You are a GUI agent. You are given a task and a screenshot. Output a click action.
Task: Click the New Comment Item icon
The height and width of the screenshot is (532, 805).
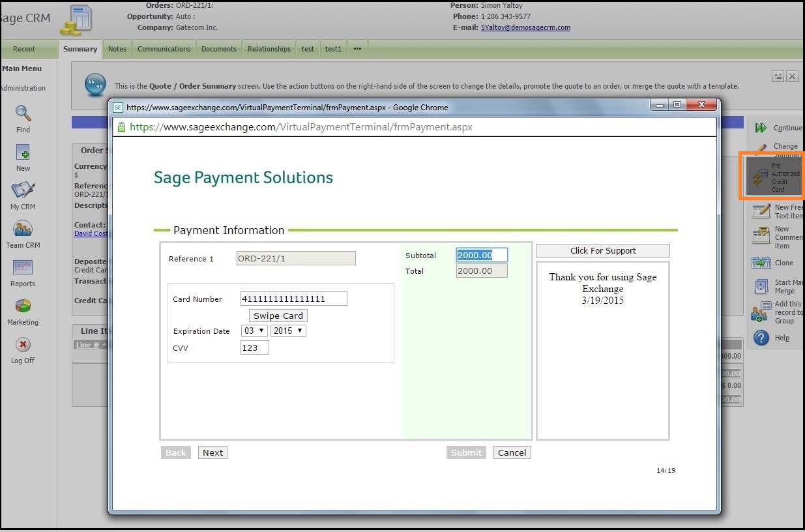761,236
